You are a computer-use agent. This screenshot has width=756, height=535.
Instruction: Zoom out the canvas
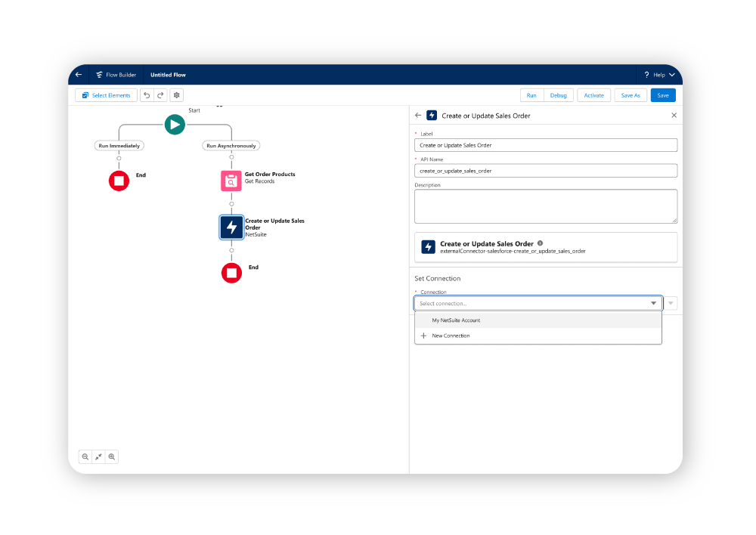click(85, 457)
